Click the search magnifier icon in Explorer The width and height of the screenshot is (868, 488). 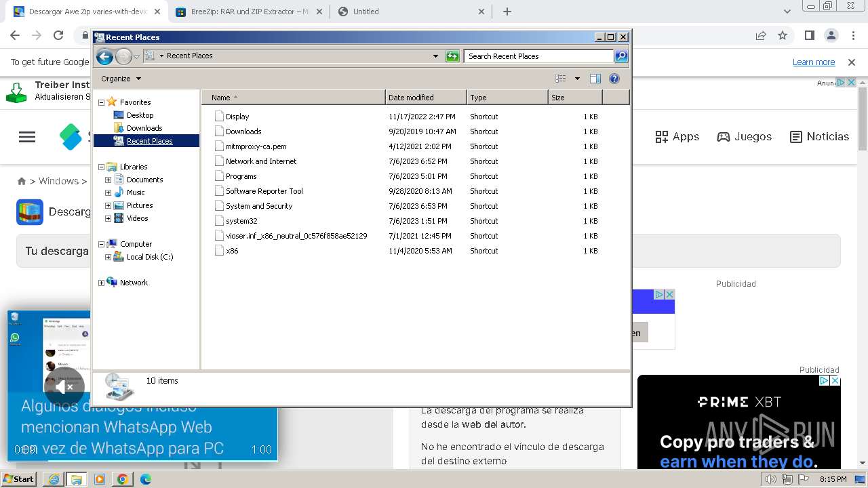(621, 56)
